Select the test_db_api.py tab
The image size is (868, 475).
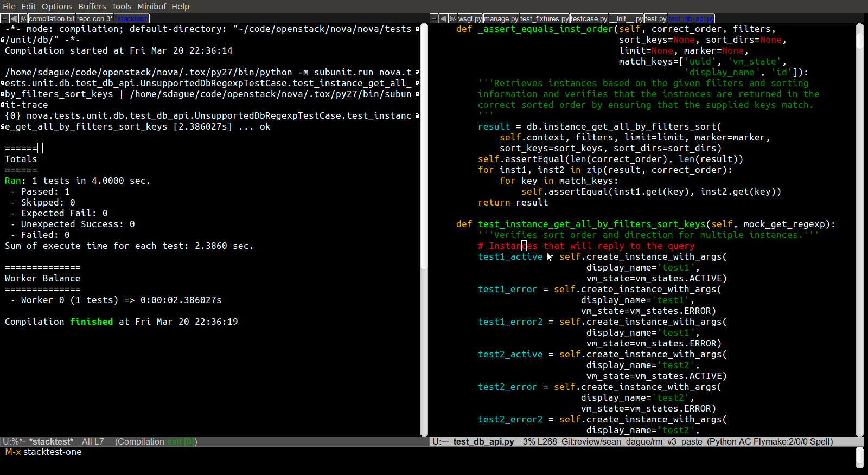(x=691, y=18)
